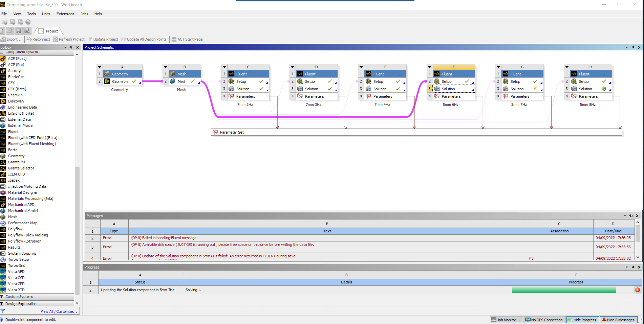Select Performance Map component
This screenshot has width=644, height=324.
(x=23, y=223)
